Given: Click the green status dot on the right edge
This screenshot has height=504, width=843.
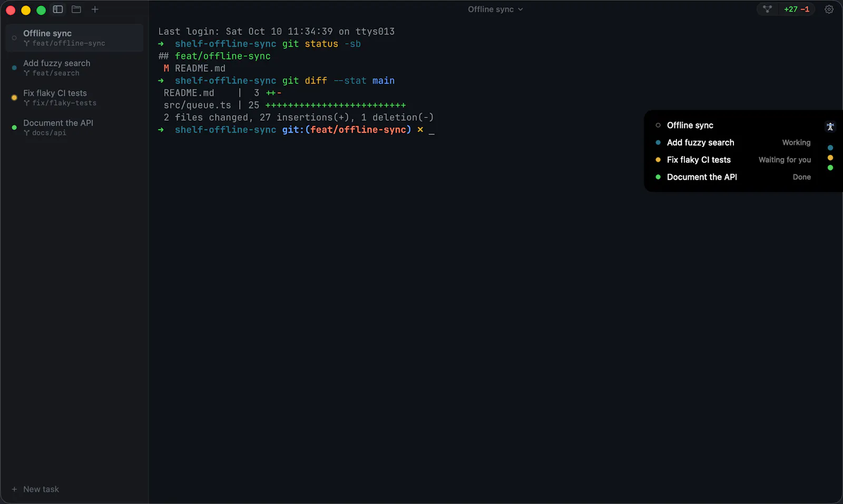Looking at the screenshot, I should tap(830, 168).
